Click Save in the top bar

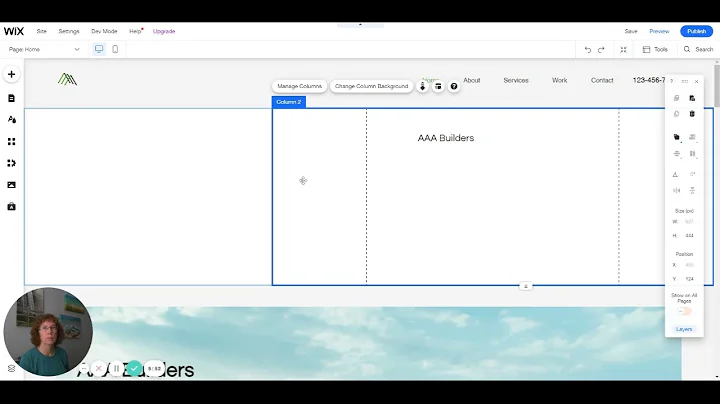coord(631,31)
